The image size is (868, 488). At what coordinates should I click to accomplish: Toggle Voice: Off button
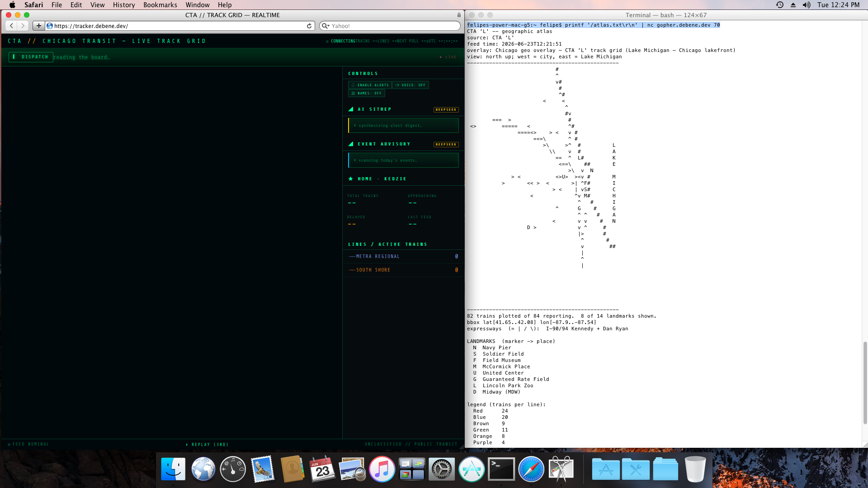point(410,85)
